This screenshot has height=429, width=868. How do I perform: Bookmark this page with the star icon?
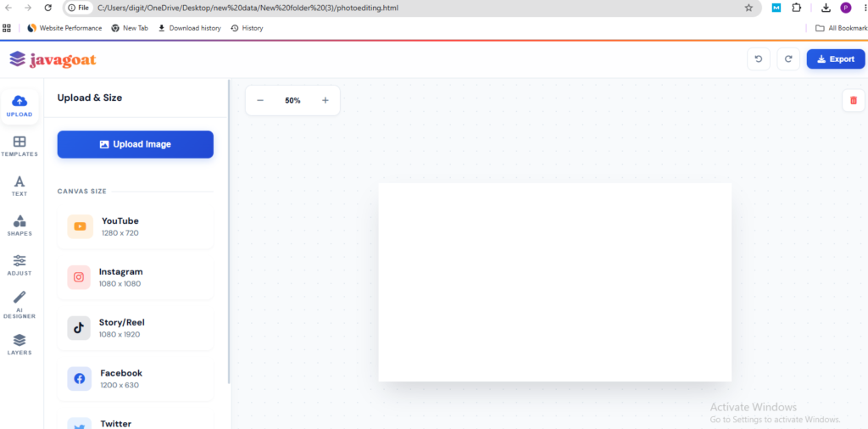click(x=749, y=8)
